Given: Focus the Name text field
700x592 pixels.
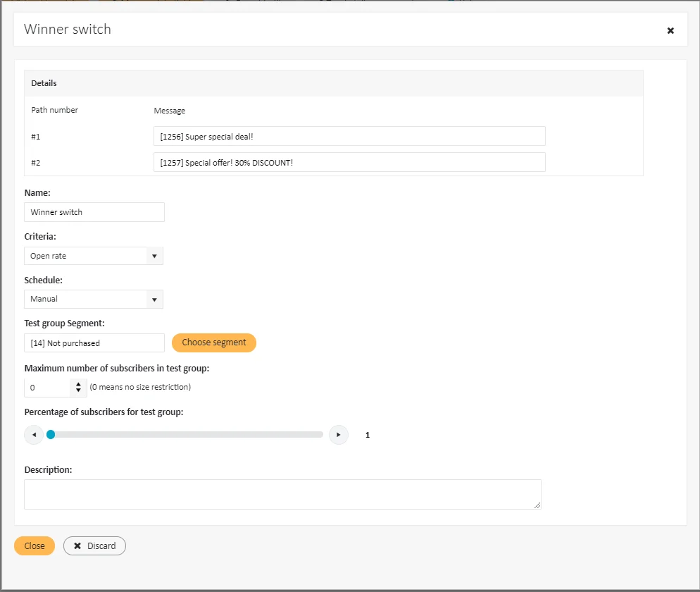Looking at the screenshot, I should (94, 212).
